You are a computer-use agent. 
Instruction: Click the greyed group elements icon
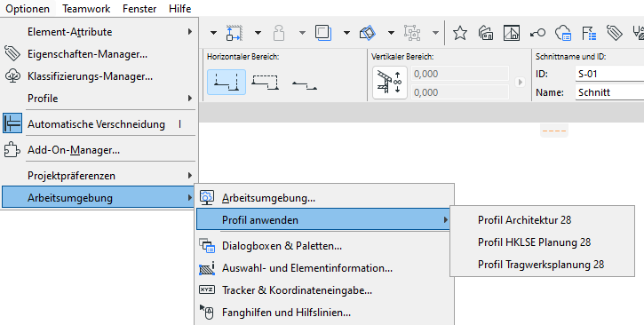(412, 33)
